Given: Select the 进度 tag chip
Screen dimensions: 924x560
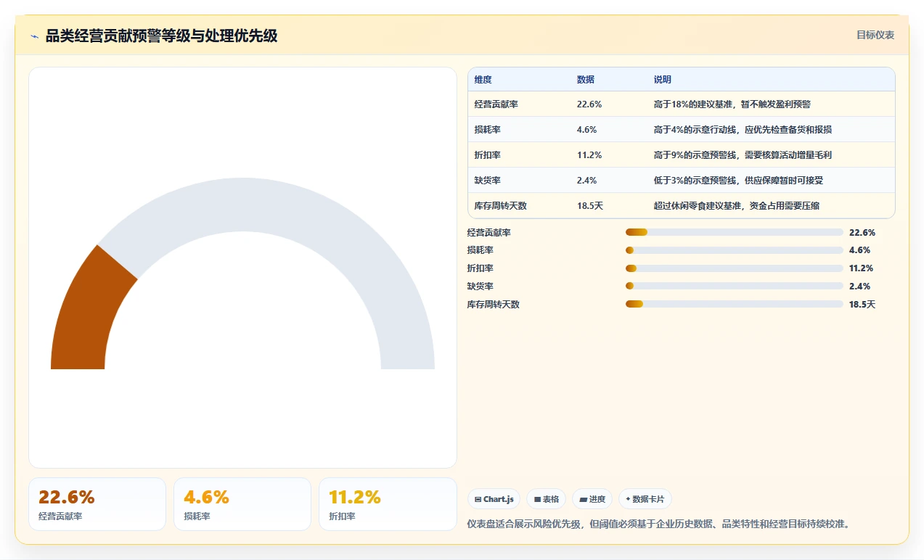Looking at the screenshot, I should tap(592, 499).
